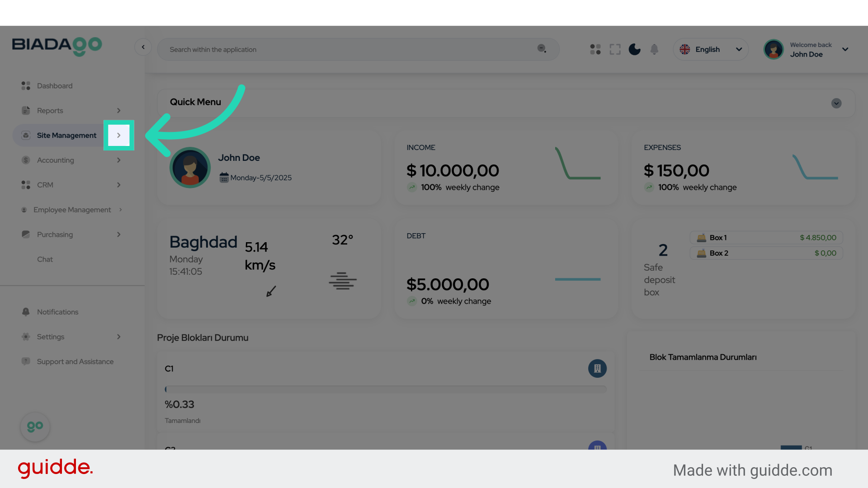Enter fullscreen mode via the frame icon

pos(615,49)
